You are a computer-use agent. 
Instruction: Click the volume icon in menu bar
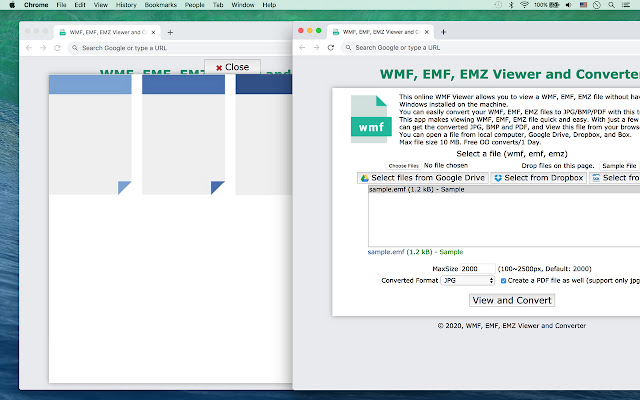(x=569, y=5)
